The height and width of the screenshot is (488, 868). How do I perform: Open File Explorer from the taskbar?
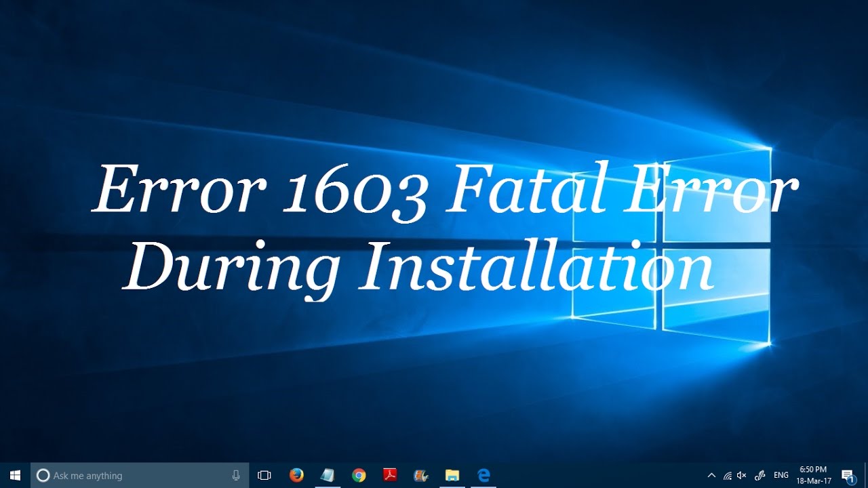click(452, 475)
